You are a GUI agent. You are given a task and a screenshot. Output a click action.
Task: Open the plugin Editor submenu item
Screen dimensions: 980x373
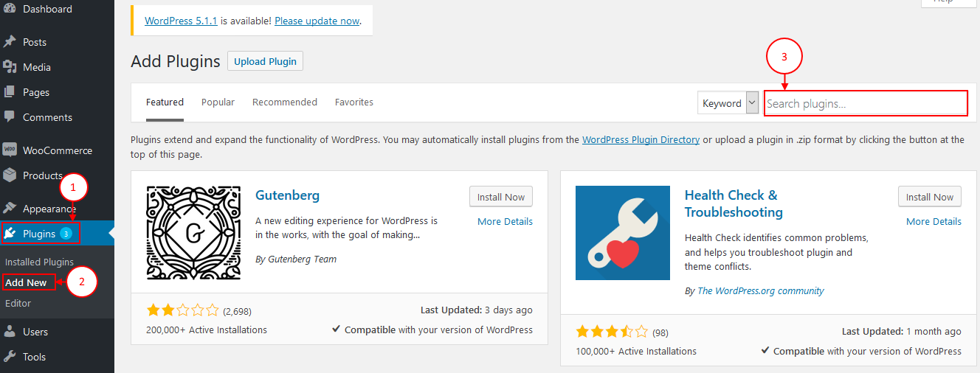click(18, 303)
